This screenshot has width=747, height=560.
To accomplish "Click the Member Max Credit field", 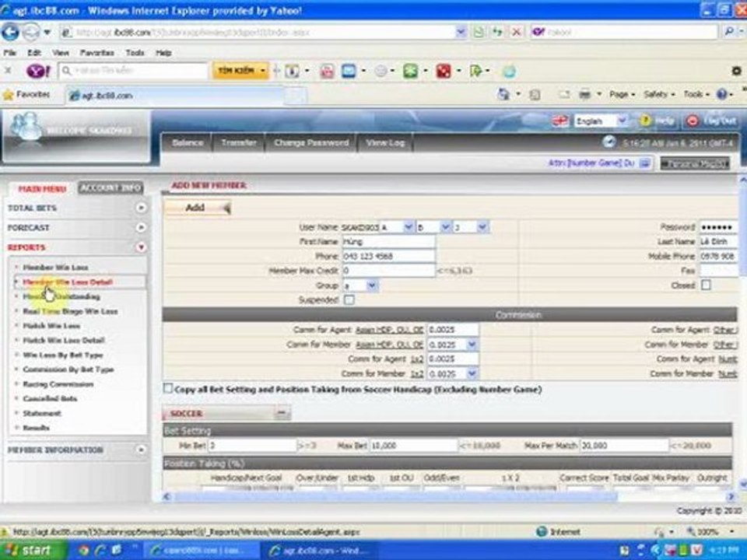I will [x=388, y=271].
